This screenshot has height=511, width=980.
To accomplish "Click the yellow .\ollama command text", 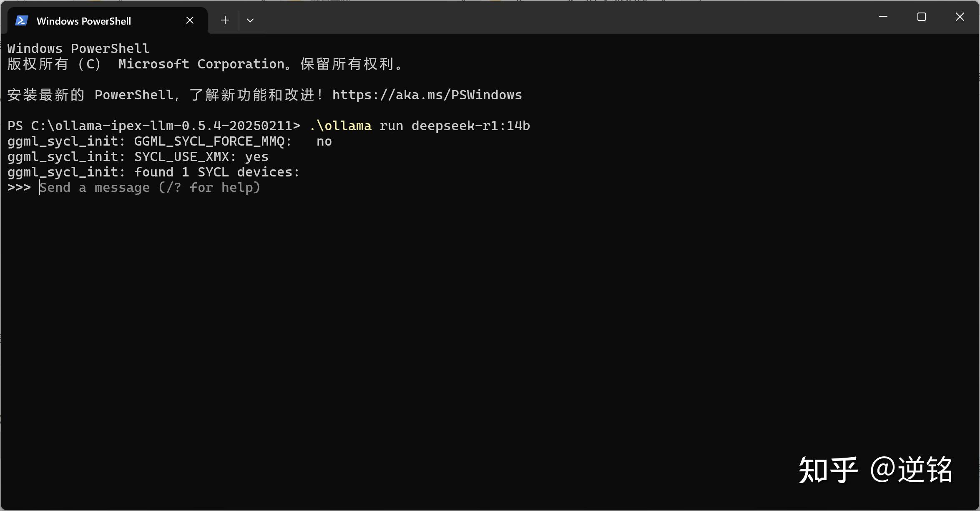I will (x=340, y=126).
